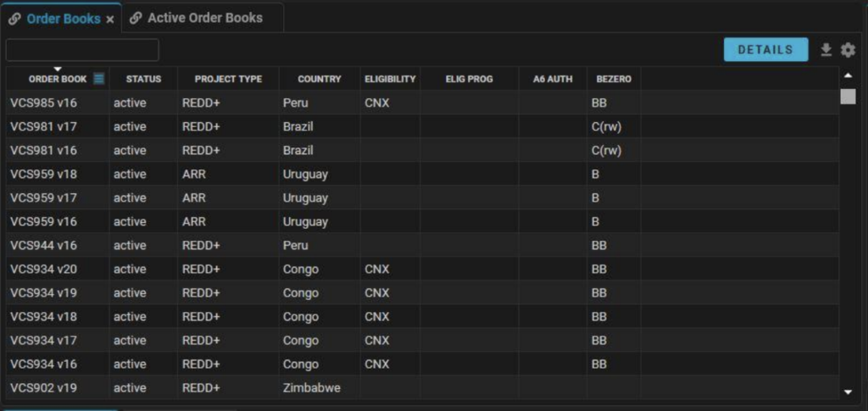Sort by the Status column header

[x=143, y=79]
